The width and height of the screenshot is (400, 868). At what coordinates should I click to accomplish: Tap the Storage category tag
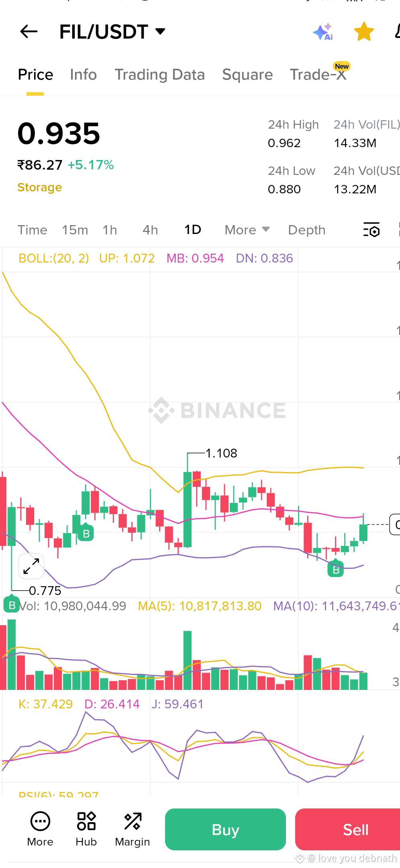(x=39, y=187)
